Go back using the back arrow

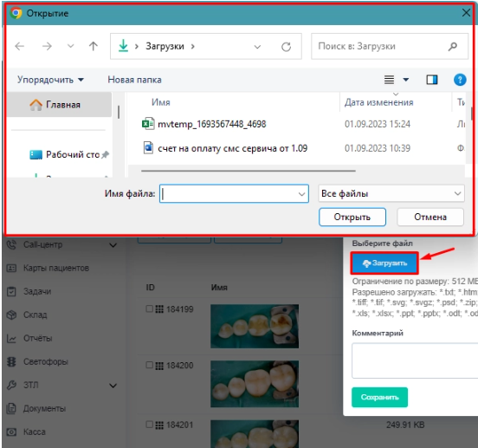click(20, 46)
